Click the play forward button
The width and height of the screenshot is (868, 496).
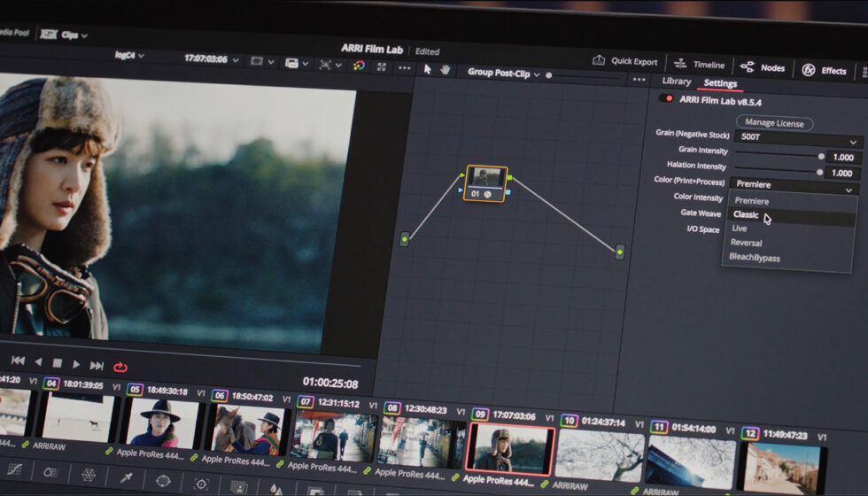76,364
